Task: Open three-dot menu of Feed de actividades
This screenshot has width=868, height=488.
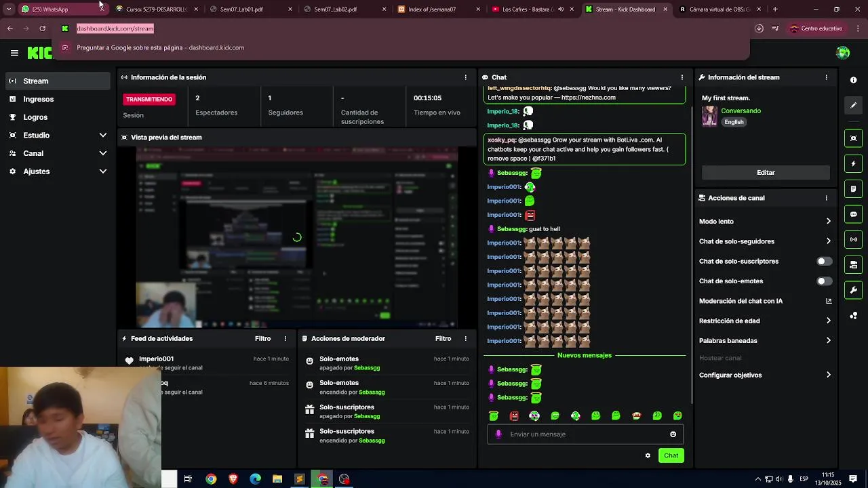Action: (x=285, y=338)
